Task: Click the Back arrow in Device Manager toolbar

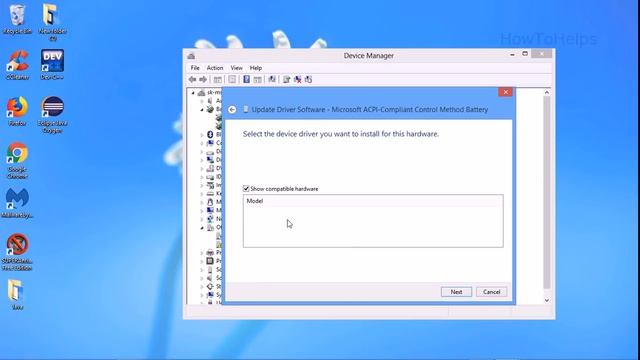Action: point(193,80)
